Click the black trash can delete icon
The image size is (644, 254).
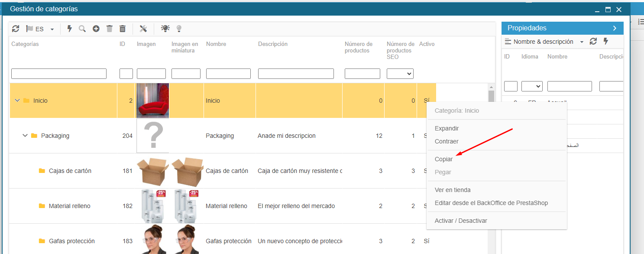(x=123, y=29)
